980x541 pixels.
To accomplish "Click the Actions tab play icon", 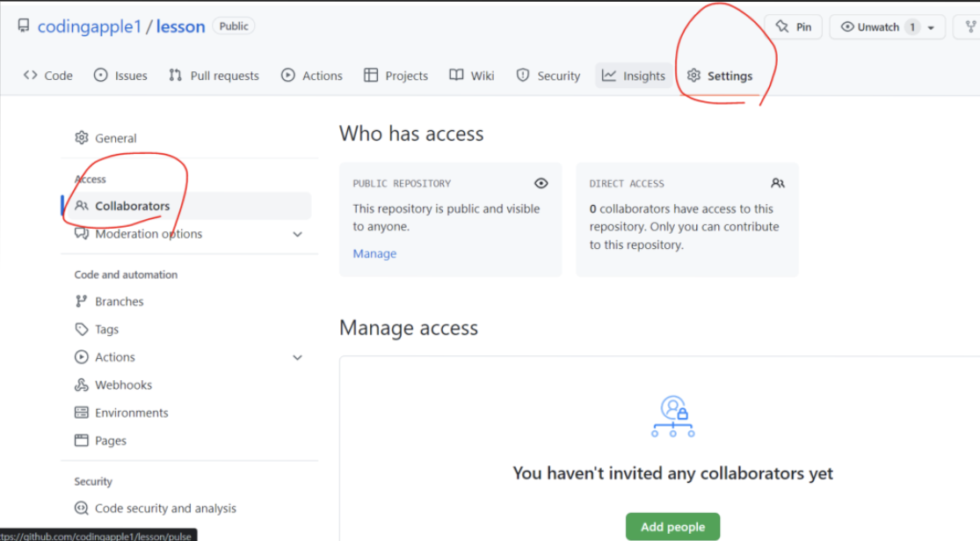I will 287,75.
